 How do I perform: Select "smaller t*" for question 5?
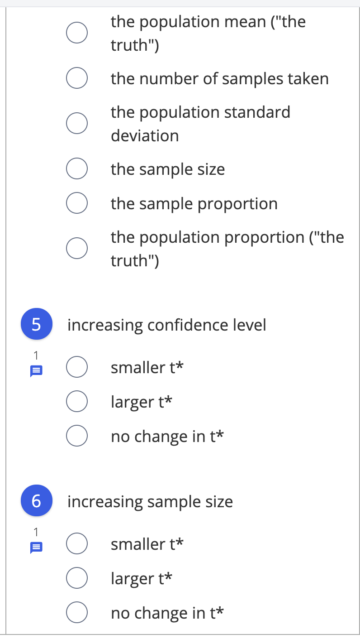point(76,367)
